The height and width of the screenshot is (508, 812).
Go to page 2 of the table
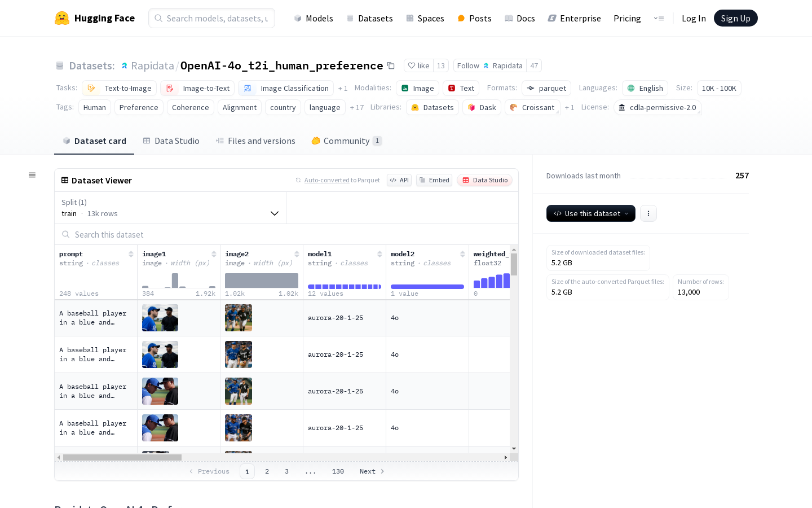tap(267, 471)
